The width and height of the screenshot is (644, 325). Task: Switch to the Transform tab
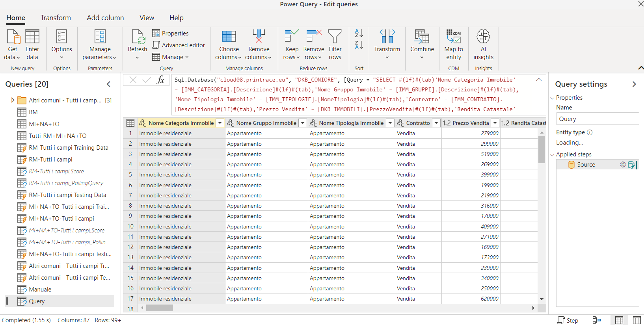tap(56, 18)
